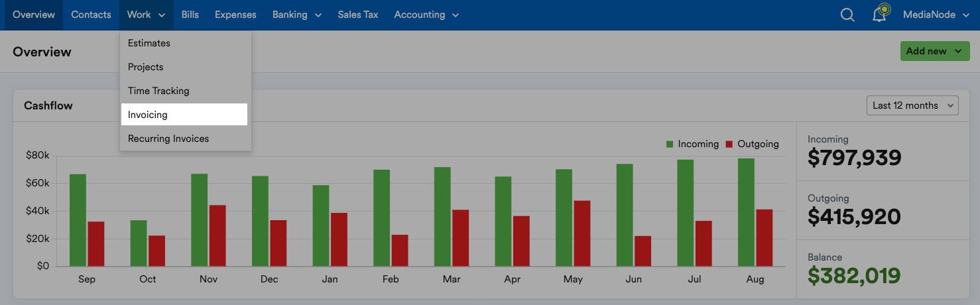Screen dimensions: 980x305
Task: Go to the Overview tab
Action: click(34, 15)
